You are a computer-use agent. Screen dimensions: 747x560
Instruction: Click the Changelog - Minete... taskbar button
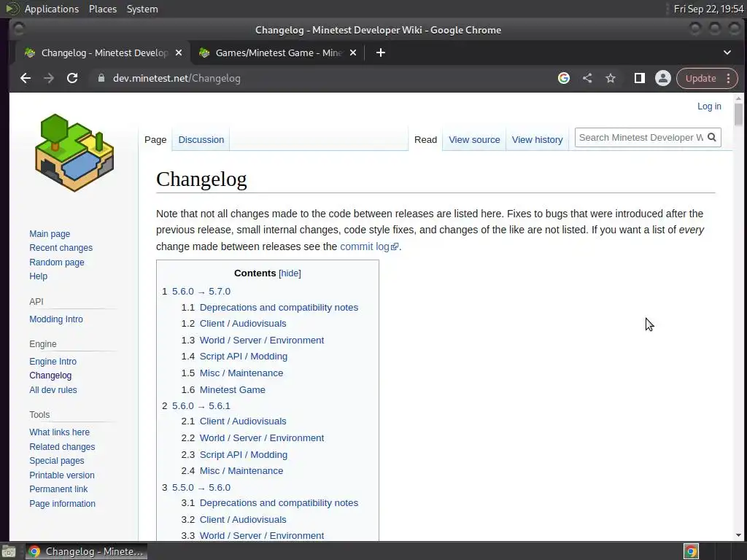86,551
